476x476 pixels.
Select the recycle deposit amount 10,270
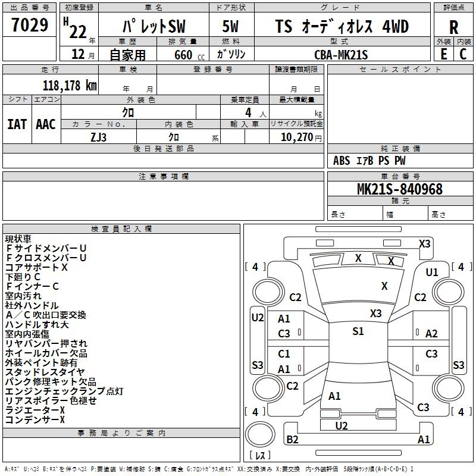tap(296, 137)
